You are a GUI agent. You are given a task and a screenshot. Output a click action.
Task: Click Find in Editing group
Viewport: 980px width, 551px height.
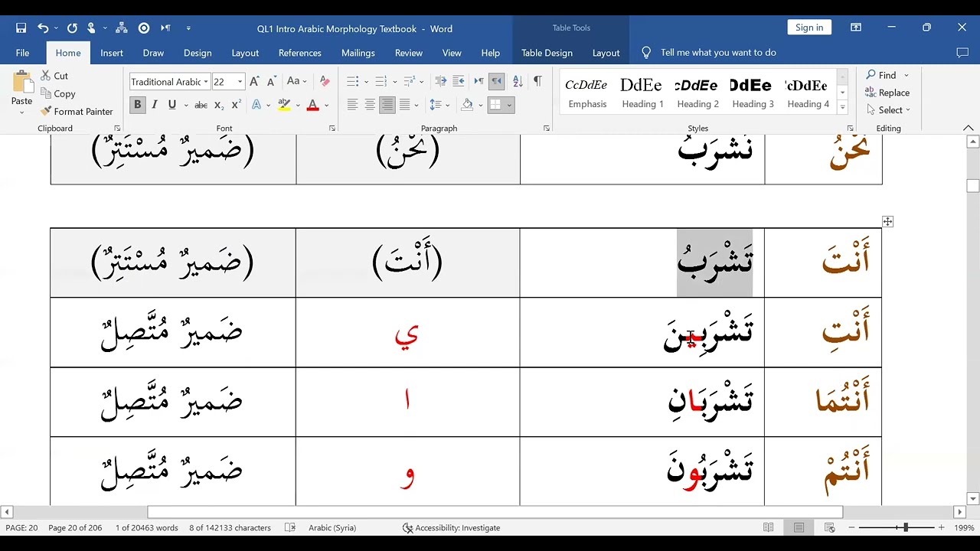pyautogui.click(x=887, y=75)
